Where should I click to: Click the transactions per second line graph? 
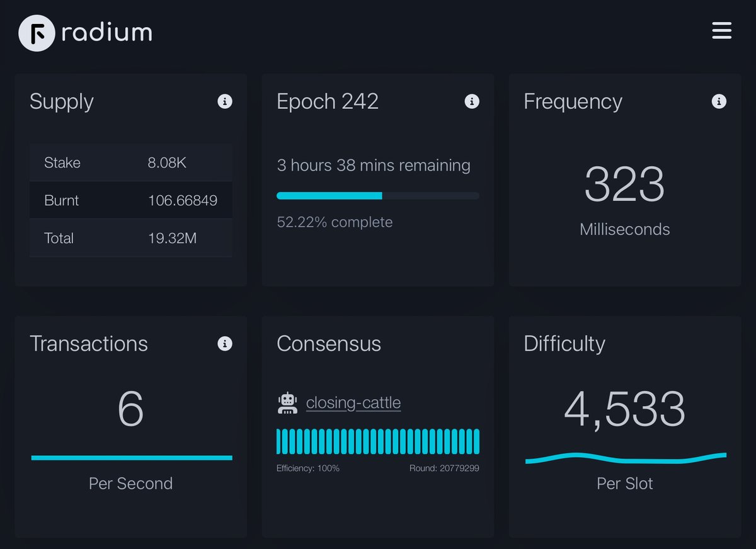click(x=132, y=458)
